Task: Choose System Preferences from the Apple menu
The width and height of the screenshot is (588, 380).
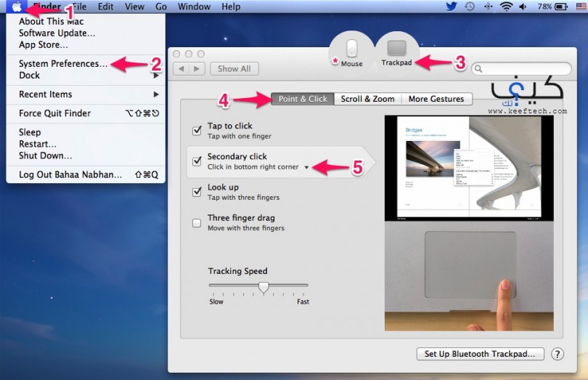Action: pyautogui.click(x=63, y=64)
